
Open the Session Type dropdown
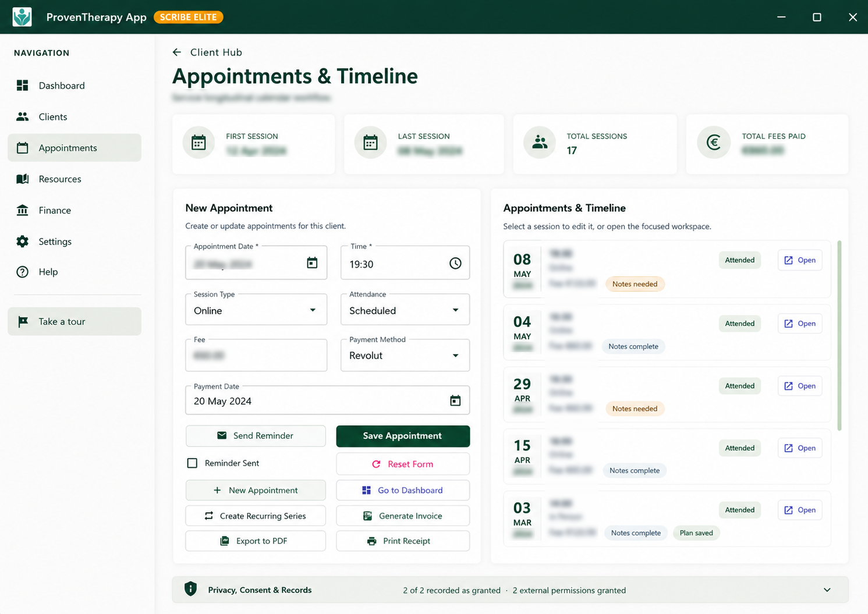point(256,310)
